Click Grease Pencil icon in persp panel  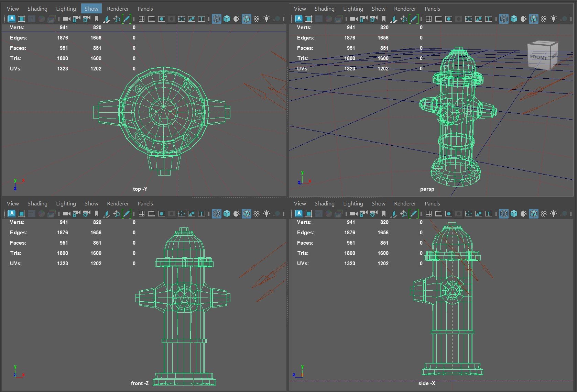point(414,19)
